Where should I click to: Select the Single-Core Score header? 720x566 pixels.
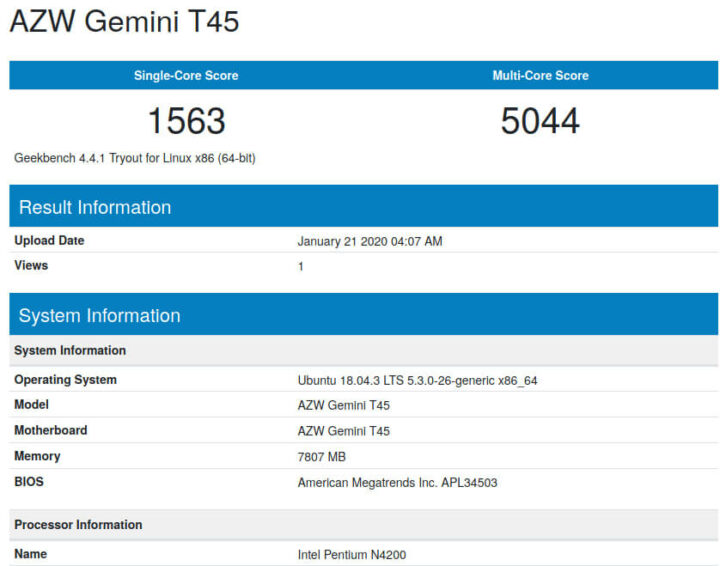pos(186,76)
